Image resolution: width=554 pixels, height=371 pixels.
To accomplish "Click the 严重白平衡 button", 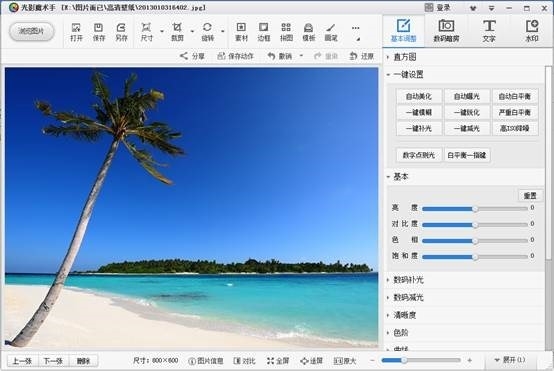I will click(515, 112).
